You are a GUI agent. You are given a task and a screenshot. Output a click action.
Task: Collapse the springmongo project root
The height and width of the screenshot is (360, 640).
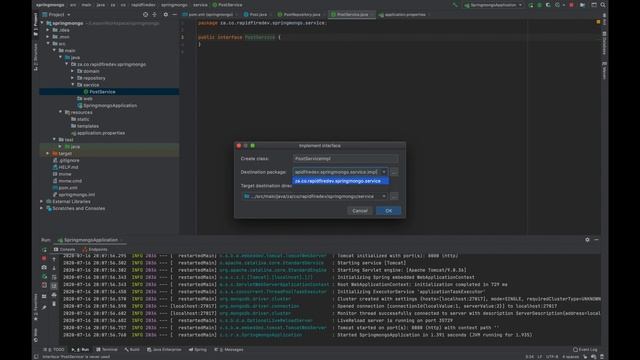pos(42,23)
